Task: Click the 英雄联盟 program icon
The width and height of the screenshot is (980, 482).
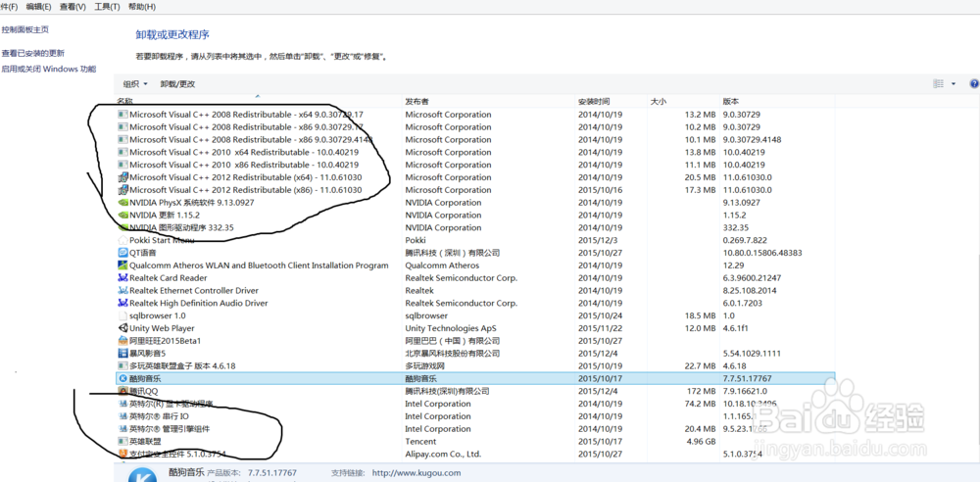Action: (x=122, y=442)
